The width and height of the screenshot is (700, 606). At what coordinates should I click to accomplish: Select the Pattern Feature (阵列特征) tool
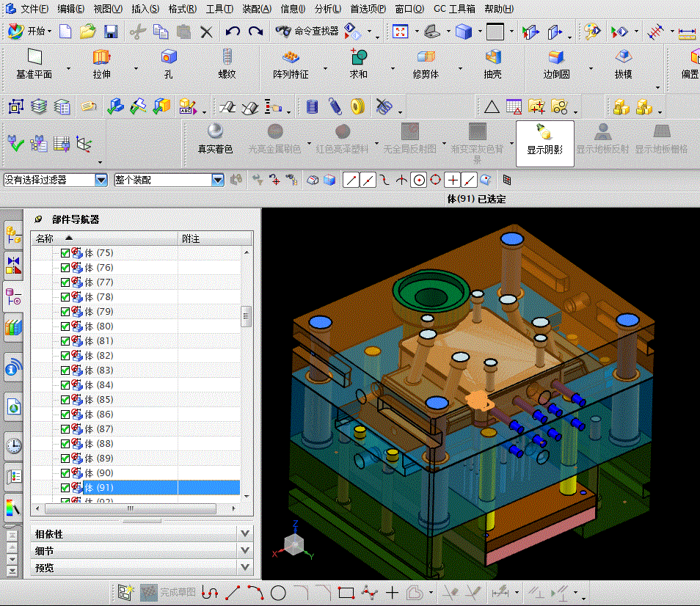291,64
